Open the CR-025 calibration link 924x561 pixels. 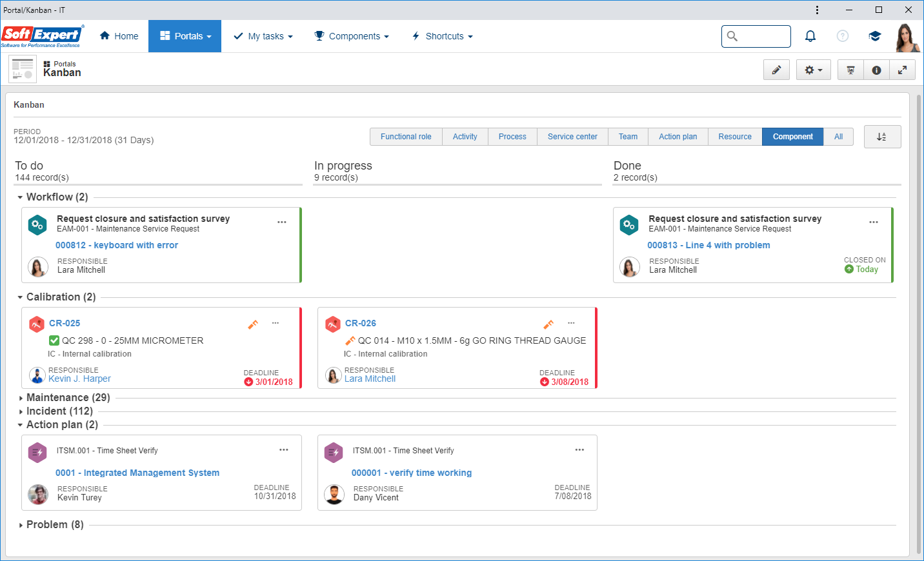click(65, 323)
